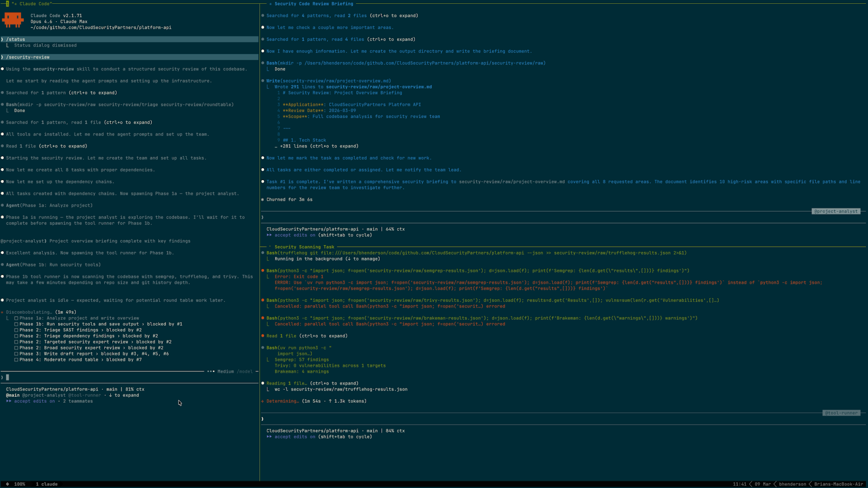This screenshot has width=868, height=488.
Task: Click the @project-analyst pane label badge
Action: tap(836, 211)
